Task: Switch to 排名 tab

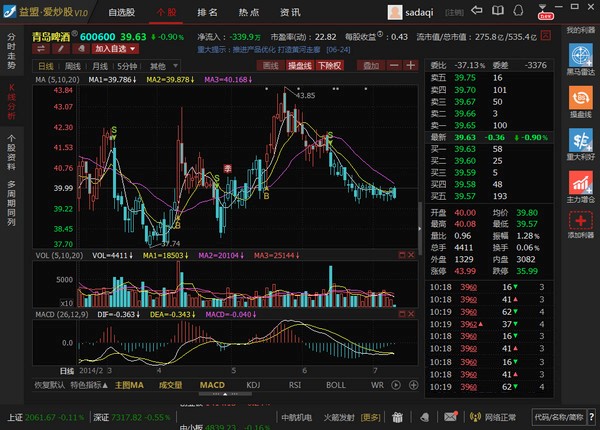Action: point(207,13)
